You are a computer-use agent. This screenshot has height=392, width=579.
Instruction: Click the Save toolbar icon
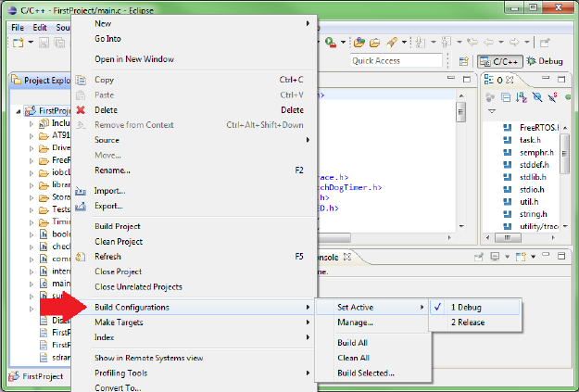44,43
